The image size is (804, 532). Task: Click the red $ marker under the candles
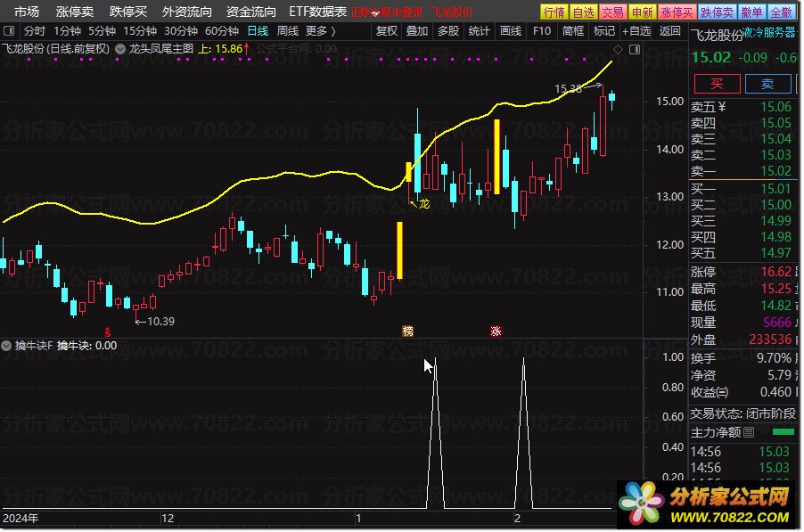[108, 332]
